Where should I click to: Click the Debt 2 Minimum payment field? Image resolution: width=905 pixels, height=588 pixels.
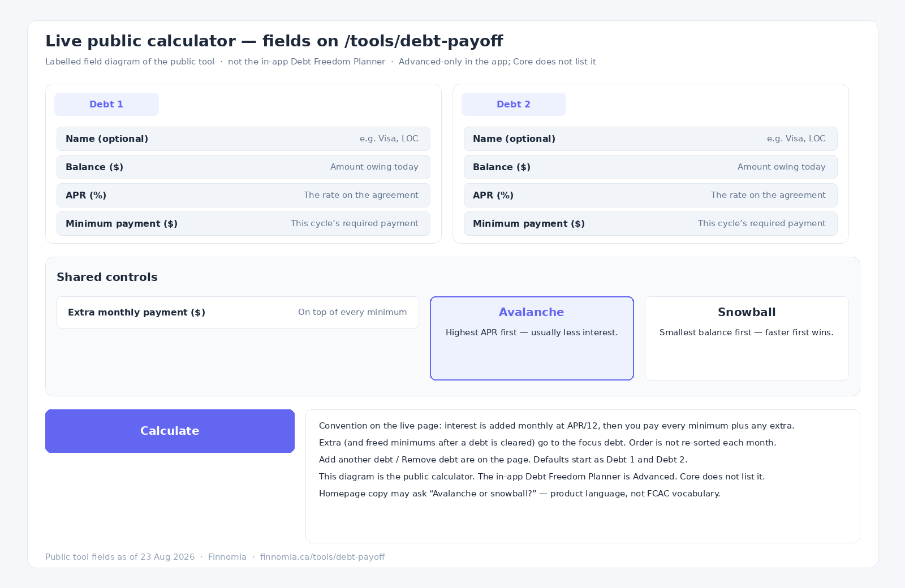point(650,223)
